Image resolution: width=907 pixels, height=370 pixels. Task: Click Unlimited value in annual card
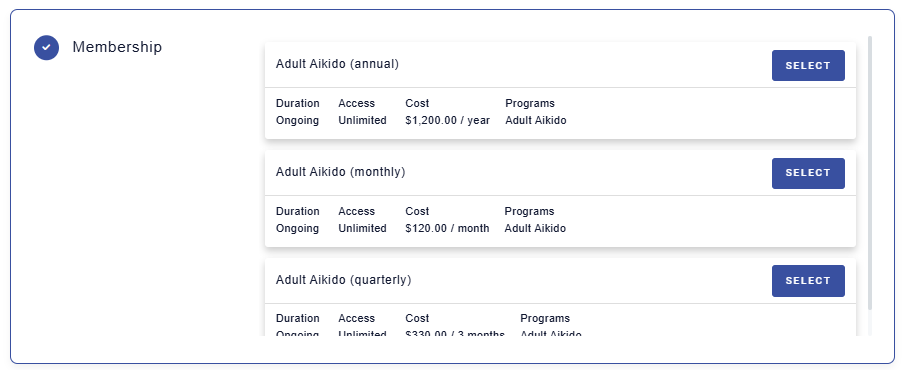click(x=362, y=120)
